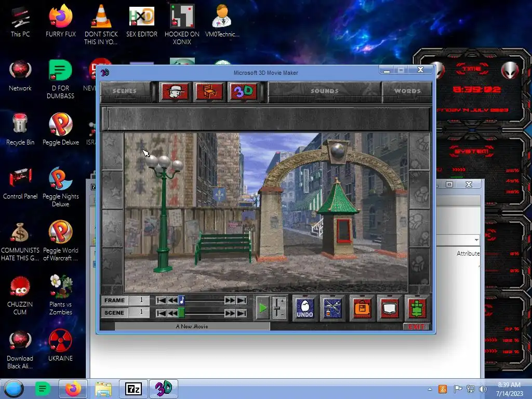This screenshot has width=532, height=399.
Task: Click the green help machine icon
Action: pyautogui.click(x=417, y=308)
